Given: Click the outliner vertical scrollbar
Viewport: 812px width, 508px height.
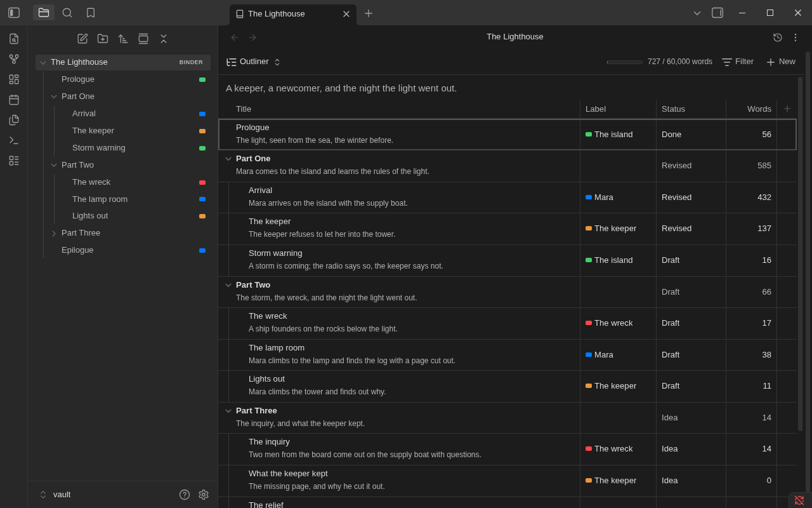Looking at the screenshot, I should (x=801, y=254).
